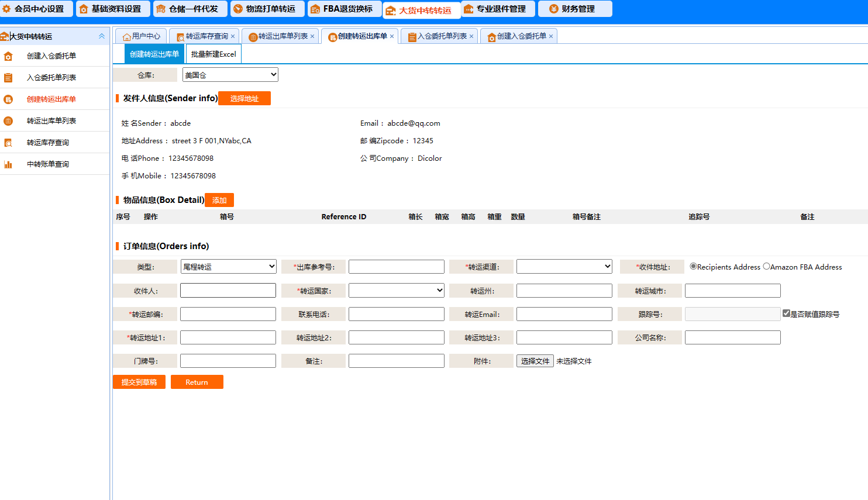Click the 选择地址 button

(244, 98)
